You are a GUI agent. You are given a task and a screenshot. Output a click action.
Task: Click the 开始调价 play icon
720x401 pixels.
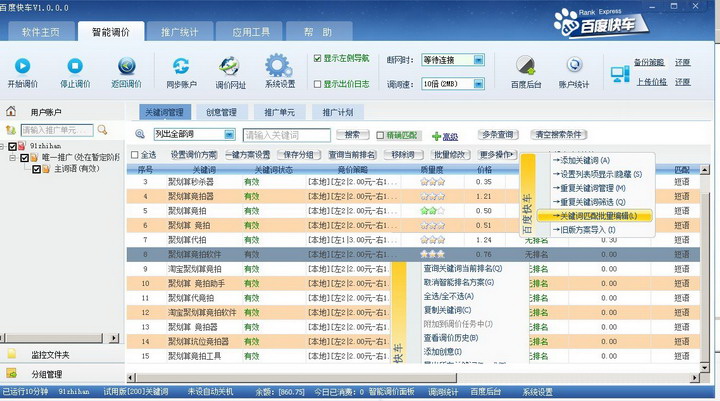[x=22, y=66]
